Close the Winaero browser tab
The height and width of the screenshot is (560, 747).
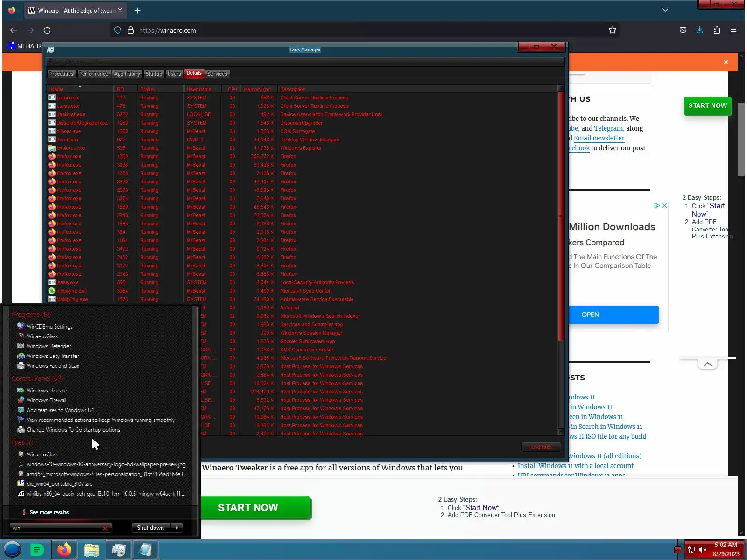(120, 10)
